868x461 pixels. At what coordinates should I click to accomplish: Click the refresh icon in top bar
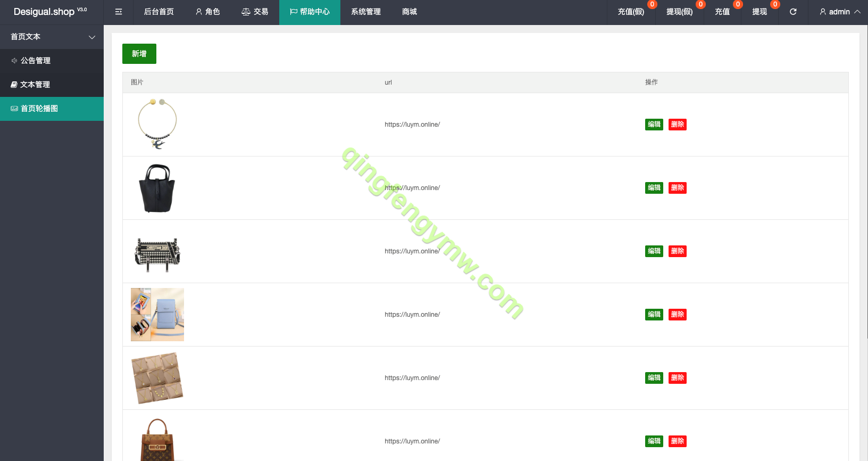click(x=793, y=12)
